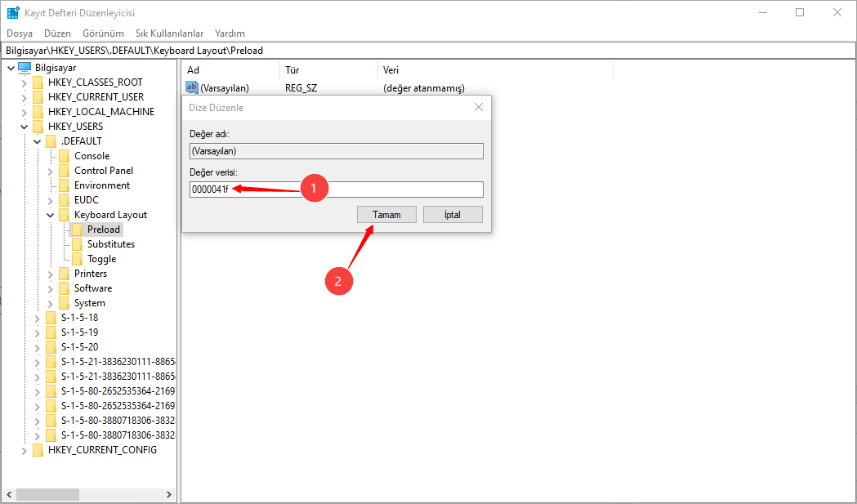Click the Ad column header
The height and width of the screenshot is (504, 857).
pyautogui.click(x=230, y=70)
